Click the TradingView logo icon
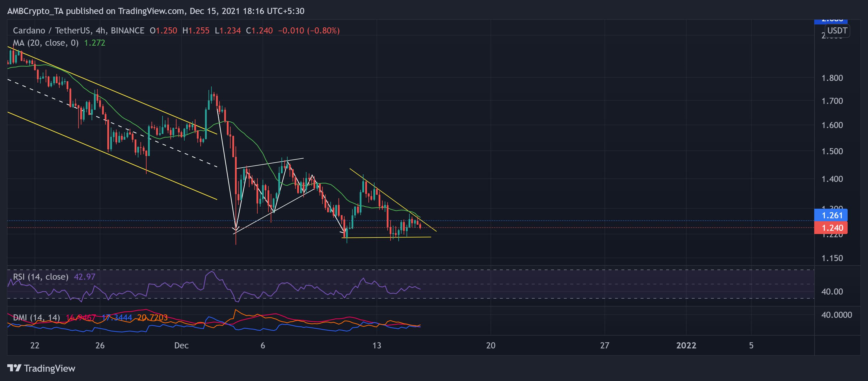The height and width of the screenshot is (381, 868). click(x=14, y=368)
